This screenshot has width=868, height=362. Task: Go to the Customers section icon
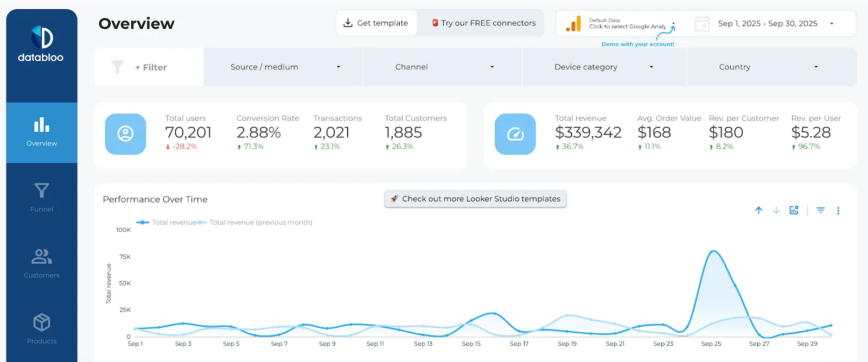(x=42, y=256)
